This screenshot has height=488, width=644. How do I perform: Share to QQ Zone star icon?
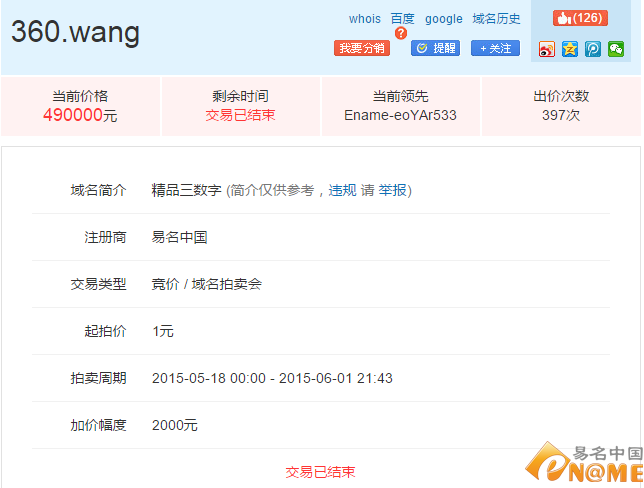click(x=570, y=49)
